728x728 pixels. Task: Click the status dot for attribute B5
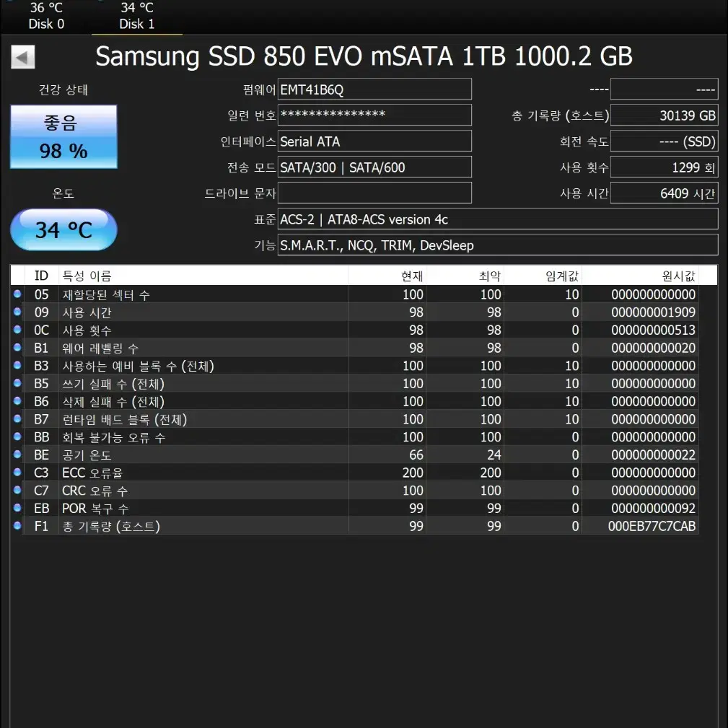pyautogui.click(x=17, y=382)
